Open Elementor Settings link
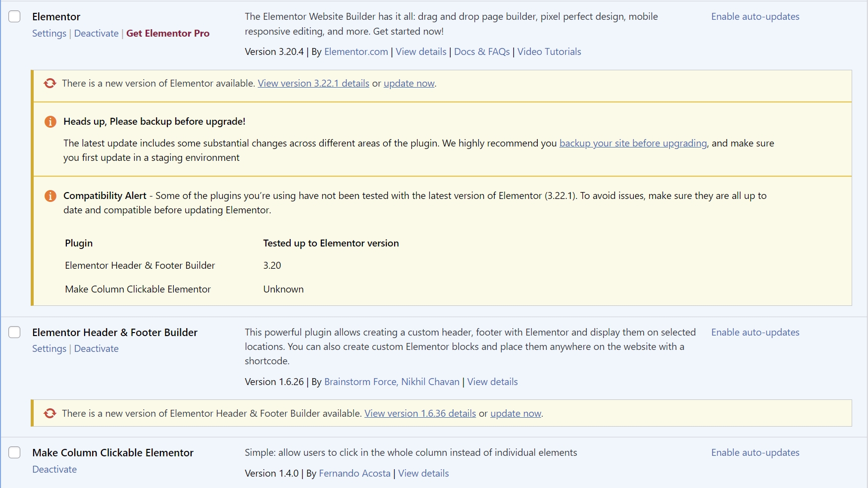 49,34
